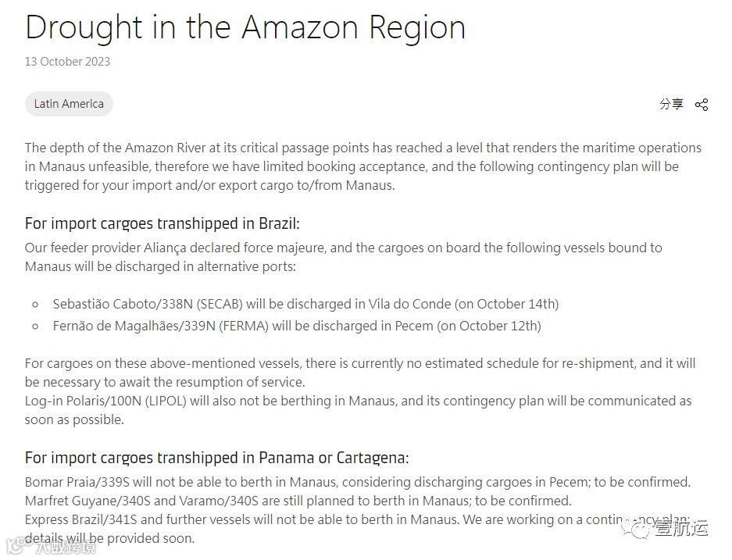Click the Aliança force majeure sentence
This screenshot has width=732, height=560.
coord(344,257)
